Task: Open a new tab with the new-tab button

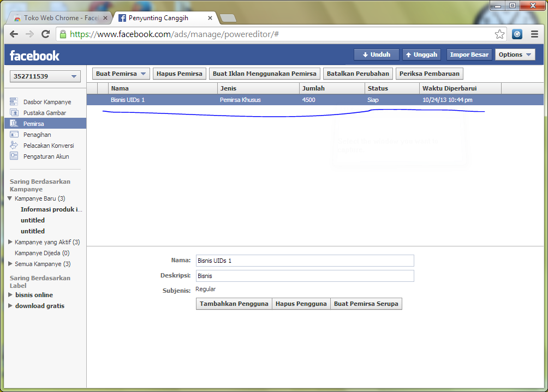Action: (228, 18)
